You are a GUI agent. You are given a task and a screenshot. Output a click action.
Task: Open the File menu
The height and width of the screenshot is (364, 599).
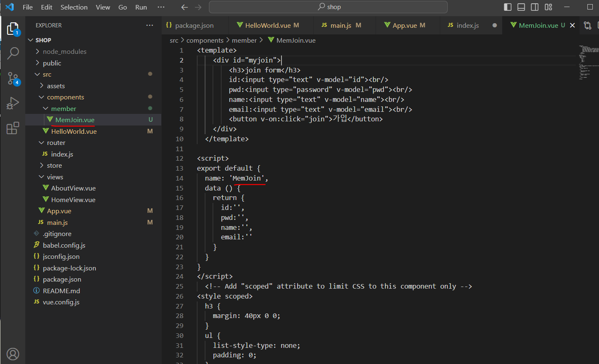(28, 7)
